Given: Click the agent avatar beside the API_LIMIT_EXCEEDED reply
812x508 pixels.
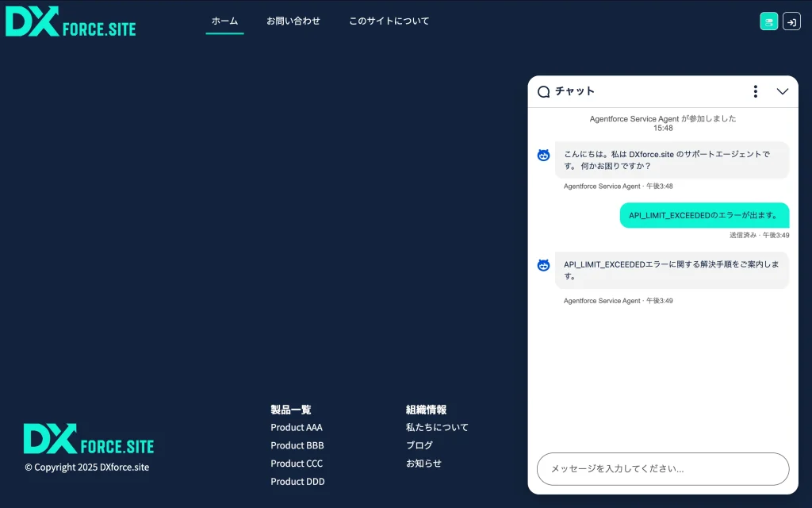Looking at the screenshot, I should tap(543, 265).
